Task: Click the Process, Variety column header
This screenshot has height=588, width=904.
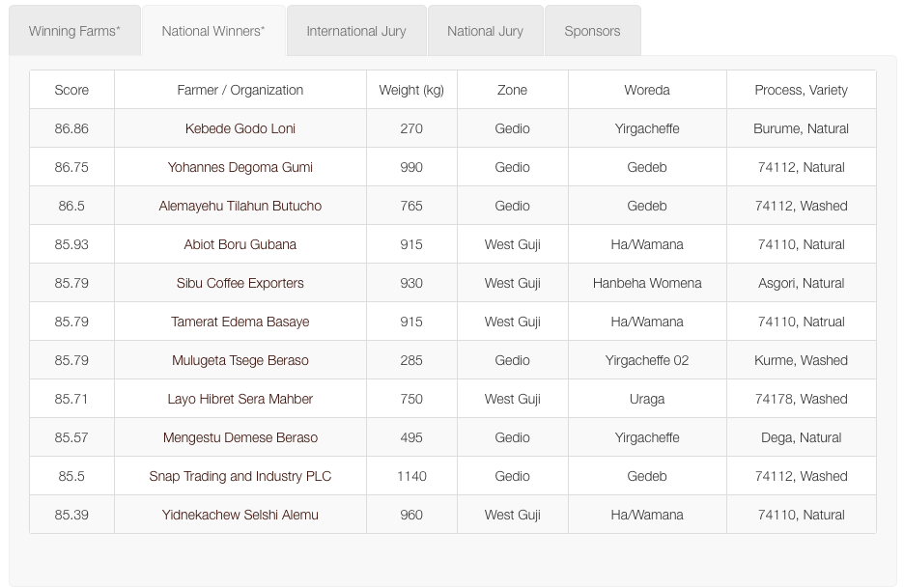Action: [x=801, y=90]
